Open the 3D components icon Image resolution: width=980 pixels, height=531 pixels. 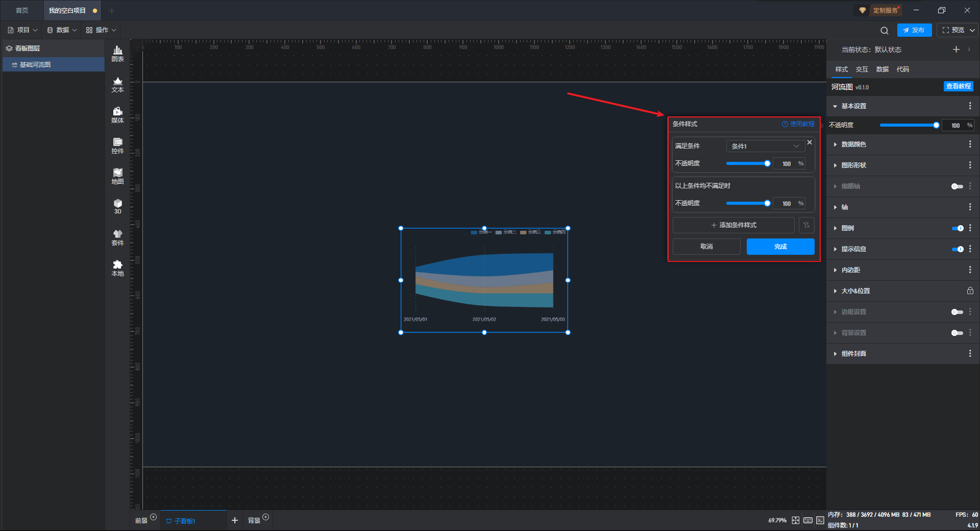point(117,206)
